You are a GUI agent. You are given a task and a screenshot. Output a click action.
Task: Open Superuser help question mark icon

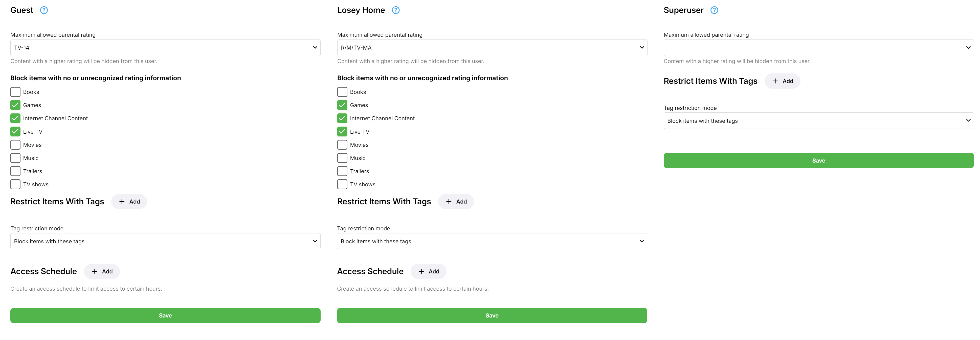click(714, 10)
